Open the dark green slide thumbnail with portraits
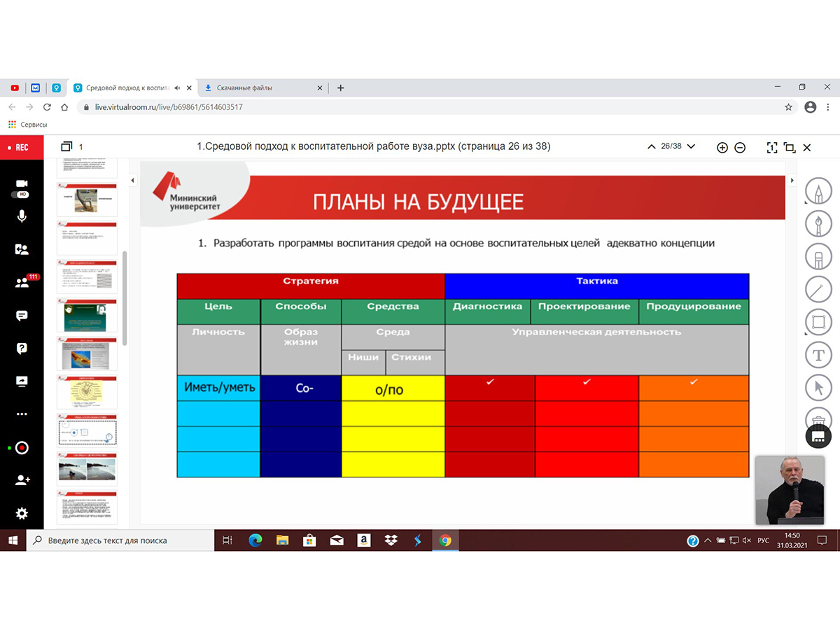The width and height of the screenshot is (840, 630). (x=87, y=315)
